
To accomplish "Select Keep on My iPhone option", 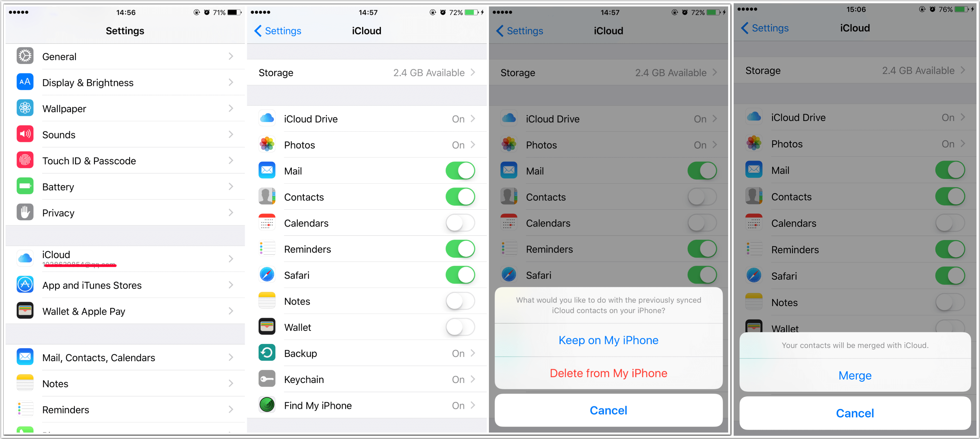I will point(612,340).
